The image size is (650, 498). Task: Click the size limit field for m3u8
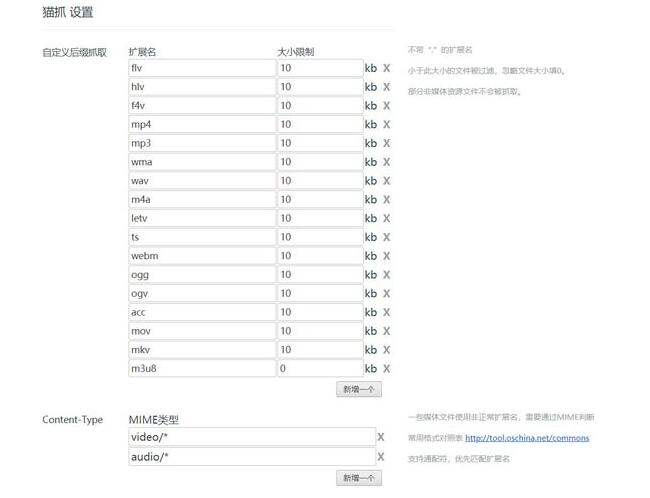pos(319,369)
